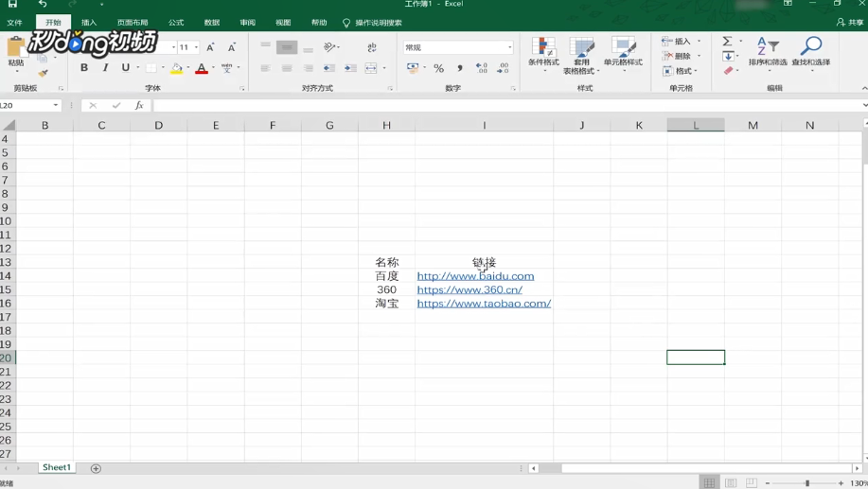Image resolution: width=868 pixels, height=489 pixels.
Task: Open the http://www.baidu.com link
Action: point(475,276)
